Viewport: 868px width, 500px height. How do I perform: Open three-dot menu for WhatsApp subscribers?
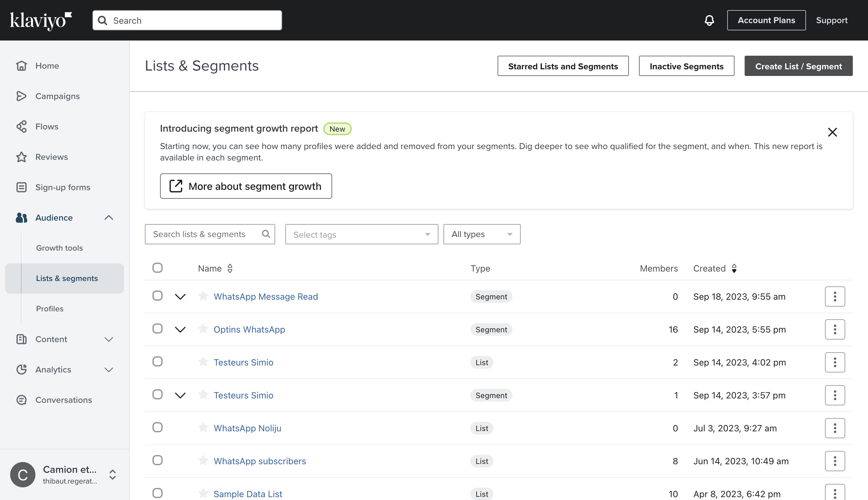pyautogui.click(x=835, y=461)
